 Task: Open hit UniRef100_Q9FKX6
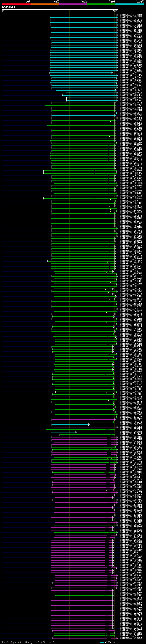click(131, 93)
